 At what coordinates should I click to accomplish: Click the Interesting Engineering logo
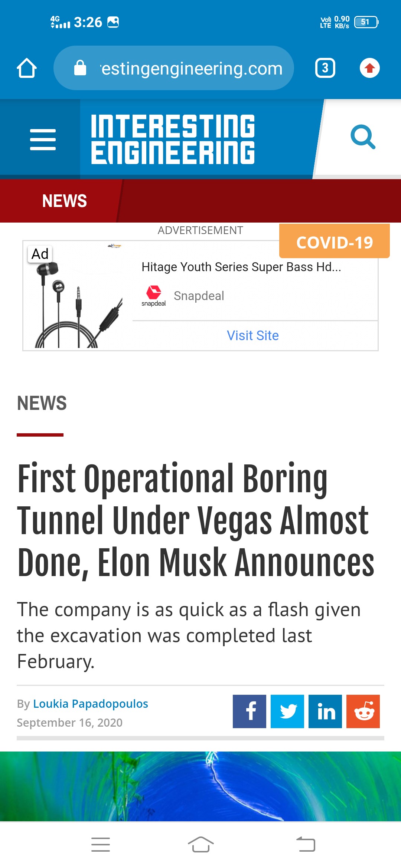pos(173,139)
